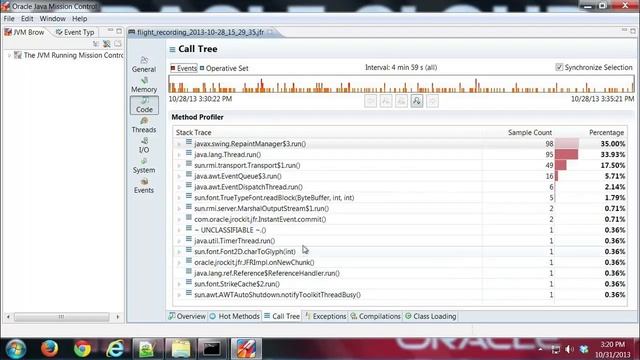Click third JVM Browser toolbar icon
640x360 pixels.
[118, 44]
